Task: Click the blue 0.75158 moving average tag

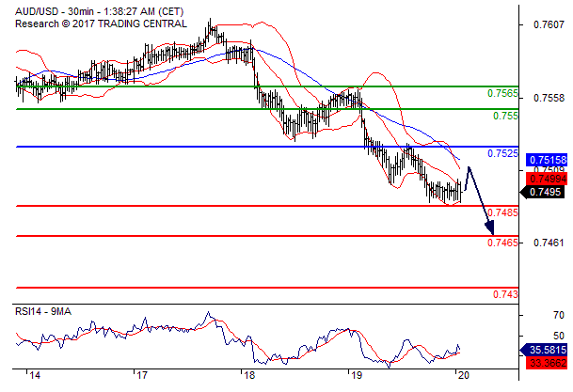Action: [547, 160]
